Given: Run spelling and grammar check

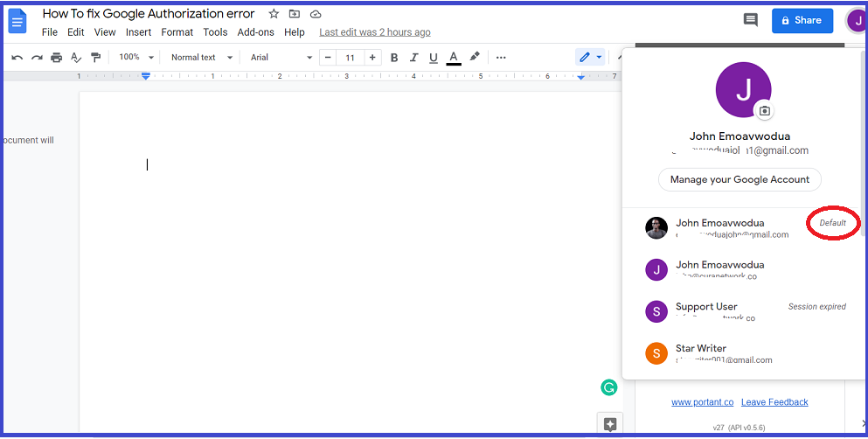Looking at the screenshot, I should 76,57.
